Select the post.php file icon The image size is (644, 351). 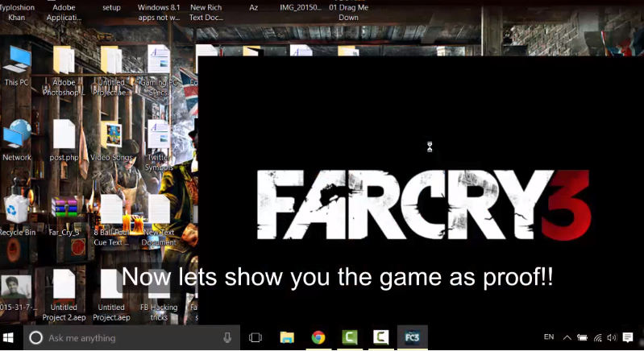click(64, 134)
